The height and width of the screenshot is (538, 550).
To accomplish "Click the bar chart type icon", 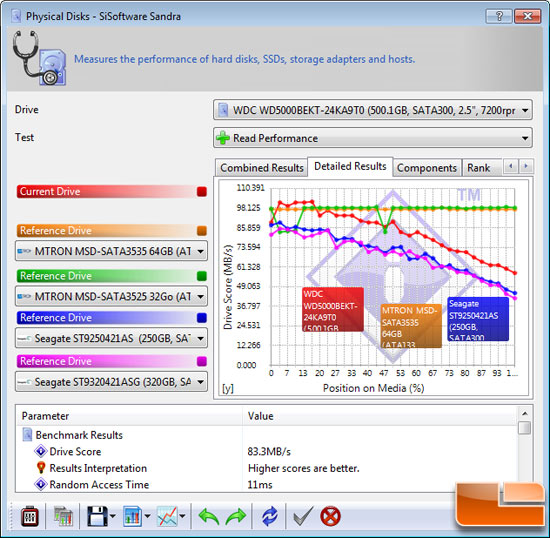I will click(x=132, y=516).
